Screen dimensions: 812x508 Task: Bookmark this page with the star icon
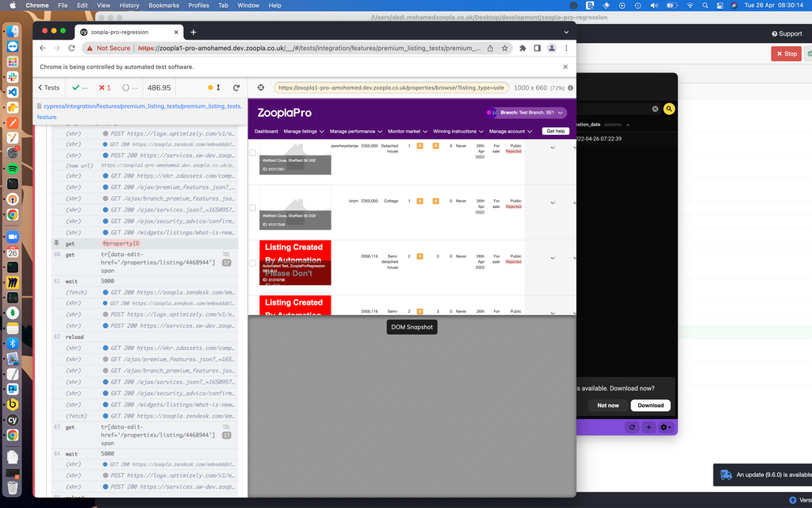[504, 48]
